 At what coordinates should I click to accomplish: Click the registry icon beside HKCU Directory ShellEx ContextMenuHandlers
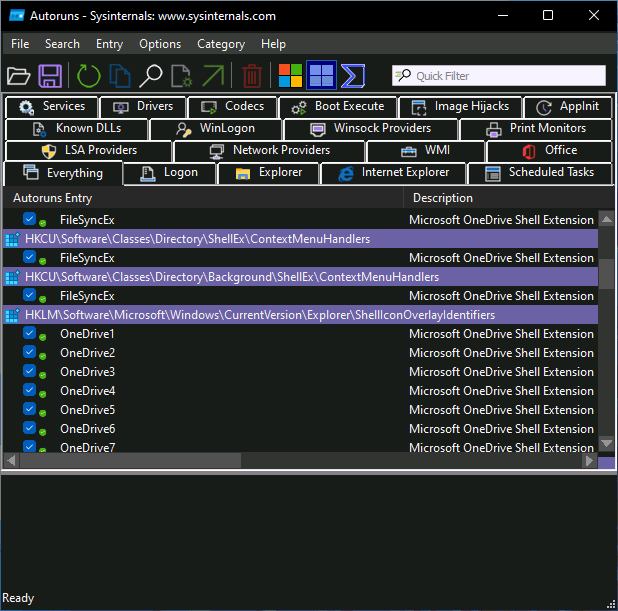pyautogui.click(x=12, y=239)
